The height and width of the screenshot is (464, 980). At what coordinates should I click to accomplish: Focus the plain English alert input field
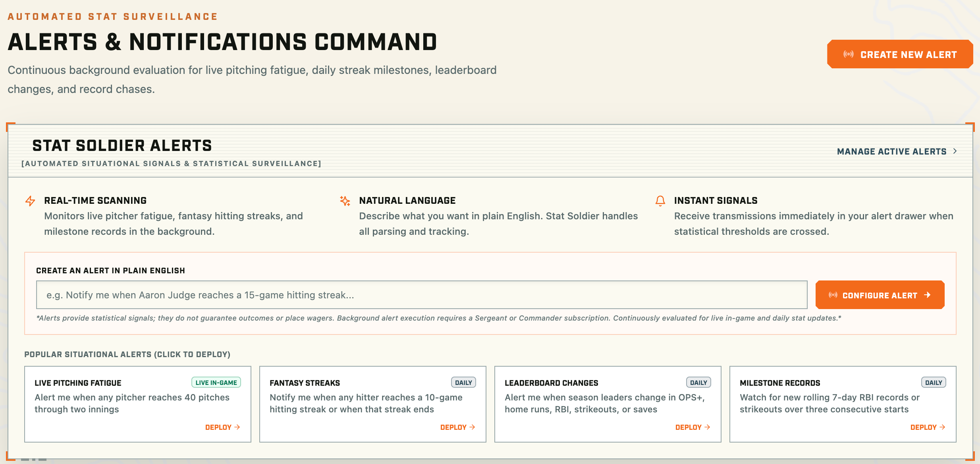[x=422, y=295]
